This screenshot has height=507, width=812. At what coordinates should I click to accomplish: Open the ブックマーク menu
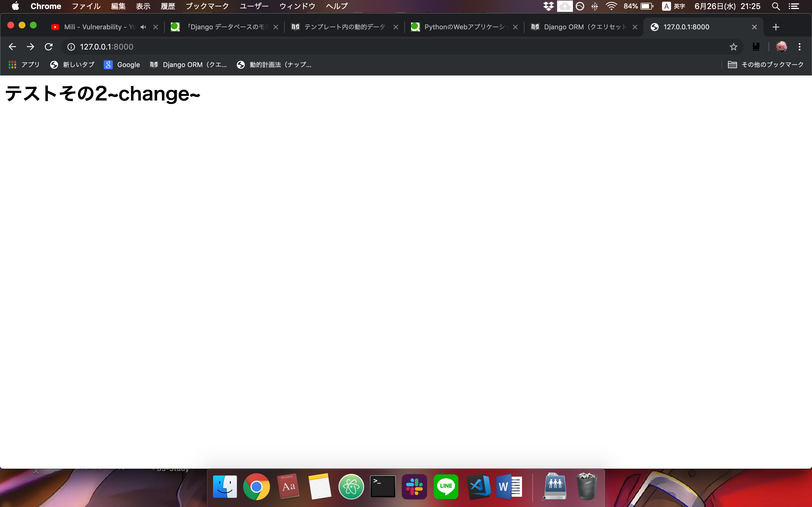pyautogui.click(x=207, y=6)
